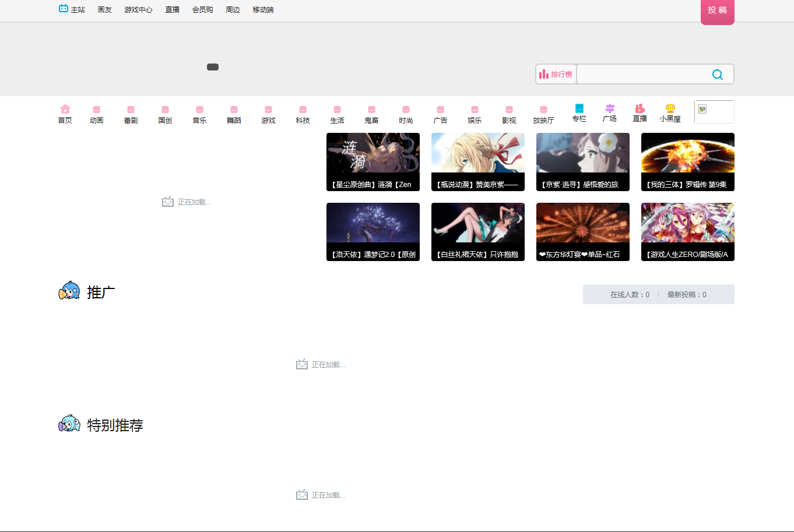Select the 动画 category
This screenshot has height=532, width=794.
click(x=97, y=115)
